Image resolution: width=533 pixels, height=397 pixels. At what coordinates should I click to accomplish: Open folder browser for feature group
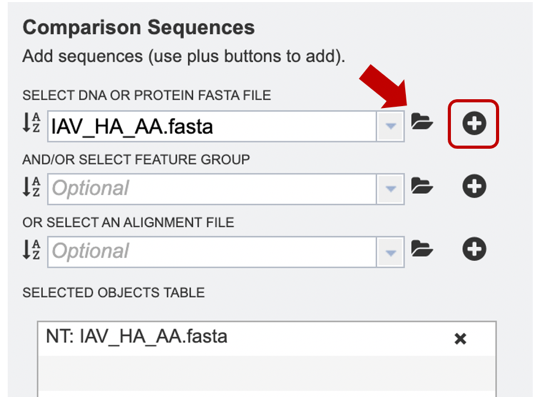tap(422, 185)
